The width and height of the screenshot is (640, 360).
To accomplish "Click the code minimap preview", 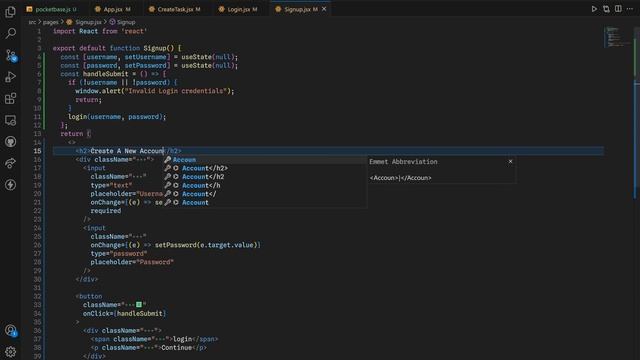I will [x=617, y=37].
